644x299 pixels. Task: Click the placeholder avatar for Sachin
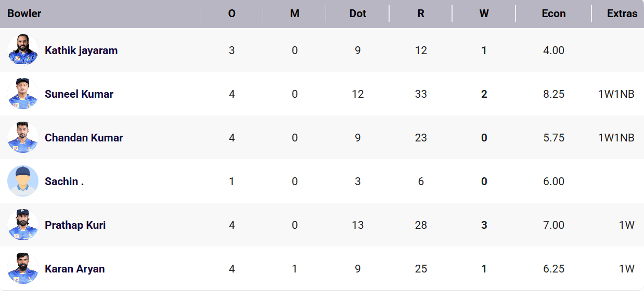click(23, 181)
